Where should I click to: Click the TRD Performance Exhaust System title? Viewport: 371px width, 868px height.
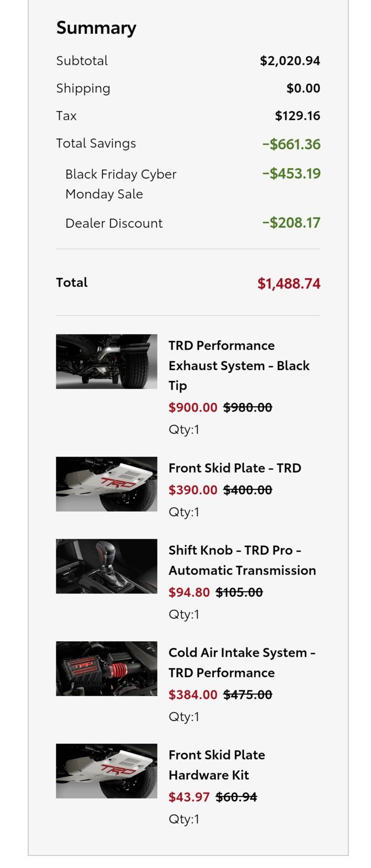coord(239,366)
